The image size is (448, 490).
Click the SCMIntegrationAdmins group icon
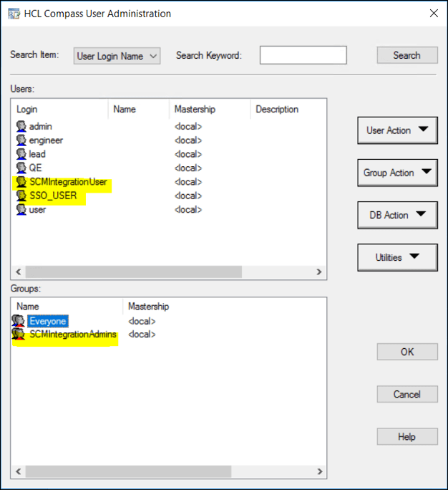point(18,334)
